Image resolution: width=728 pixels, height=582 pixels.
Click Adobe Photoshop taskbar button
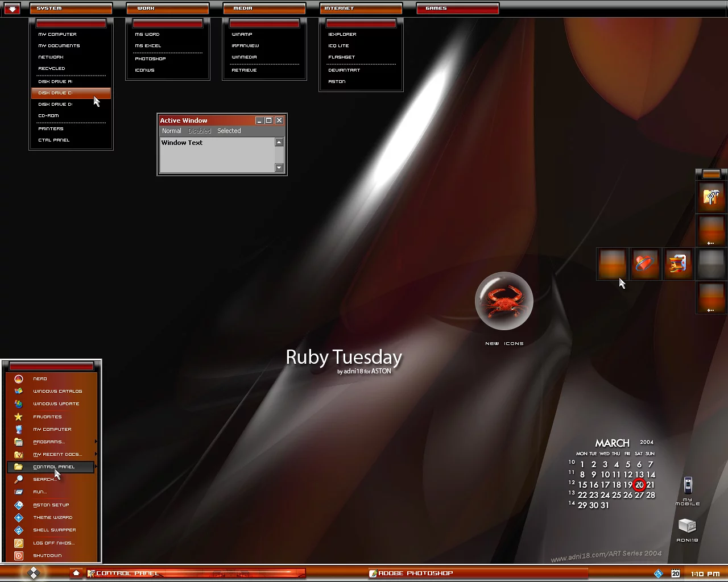pos(415,573)
